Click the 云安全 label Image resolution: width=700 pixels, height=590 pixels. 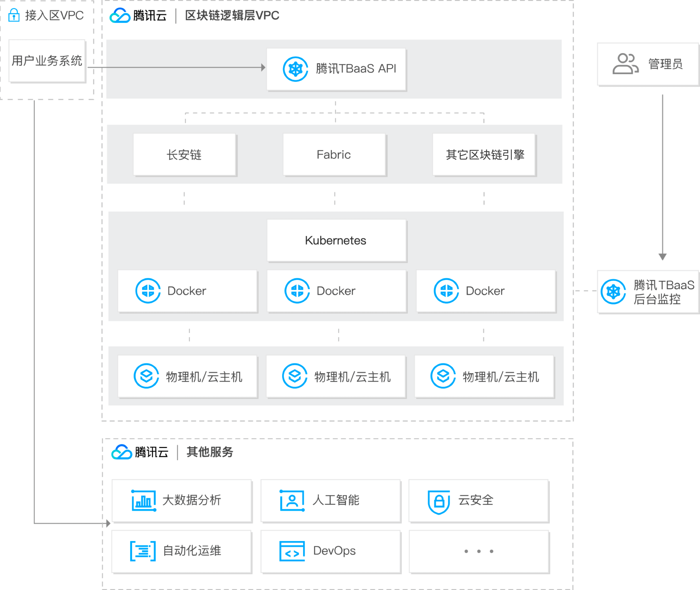click(x=476, y=500)
